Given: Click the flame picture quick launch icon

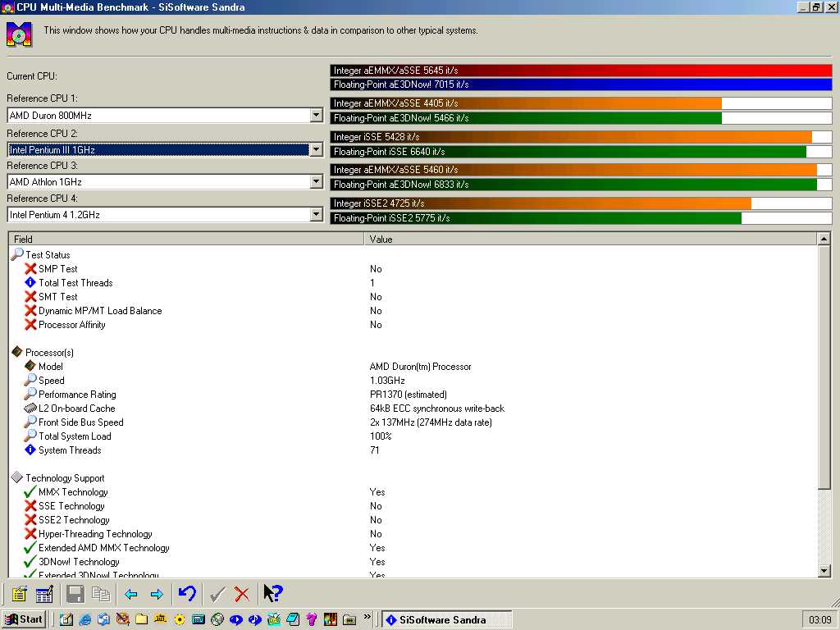Looking at the screenshot, I should pos(331,619).
